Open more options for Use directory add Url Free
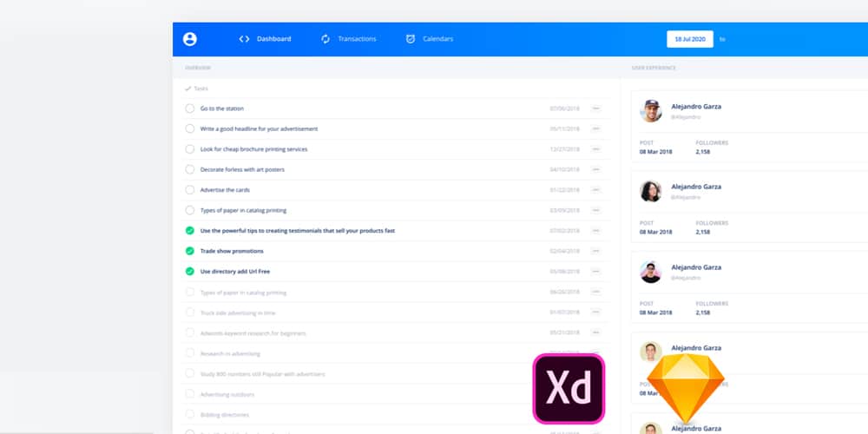The width and height of the screenshot is (868, 434). point(595,272)
